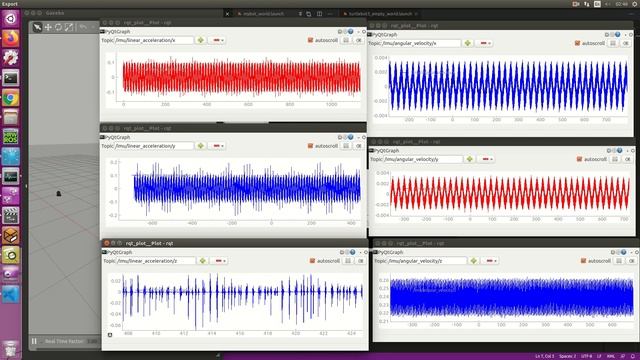Pause the linear_acceleration/y plot
The width and height of the screenshot is (640, 360).
tap(346, 146)
